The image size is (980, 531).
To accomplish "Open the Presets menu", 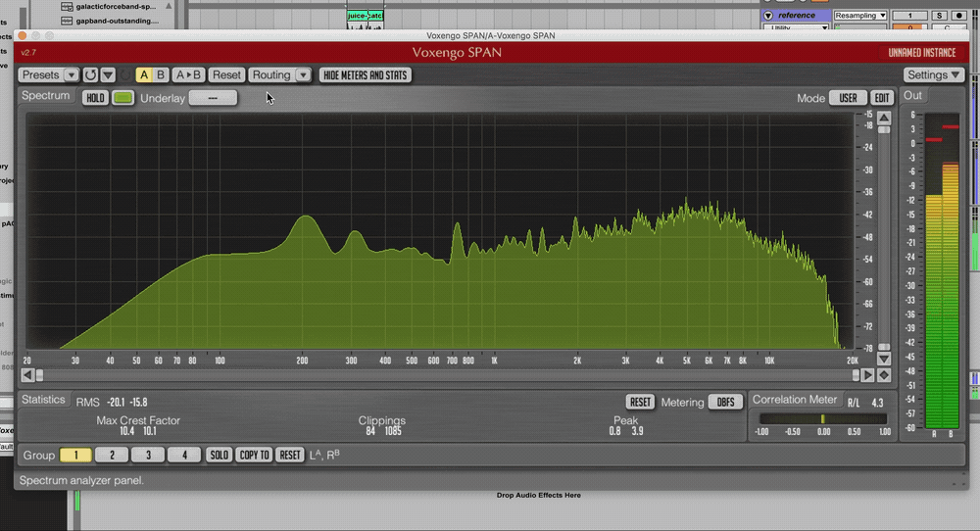I will tap(48, 75).
